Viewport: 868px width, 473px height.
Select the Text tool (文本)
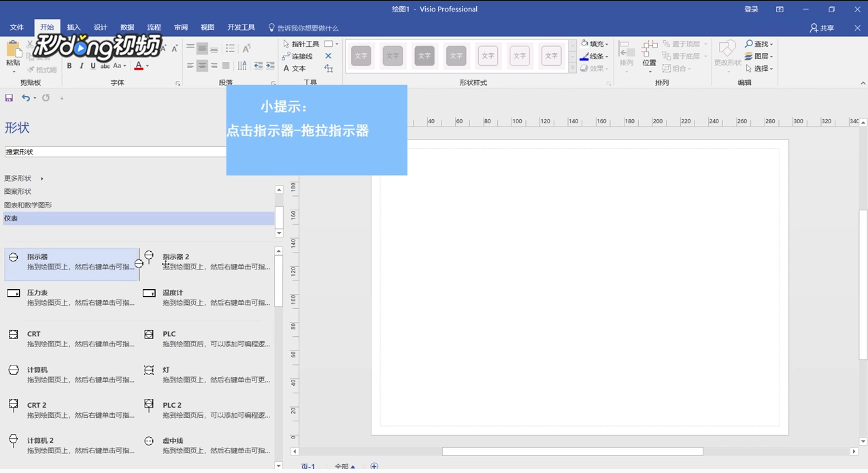[295, 68]
